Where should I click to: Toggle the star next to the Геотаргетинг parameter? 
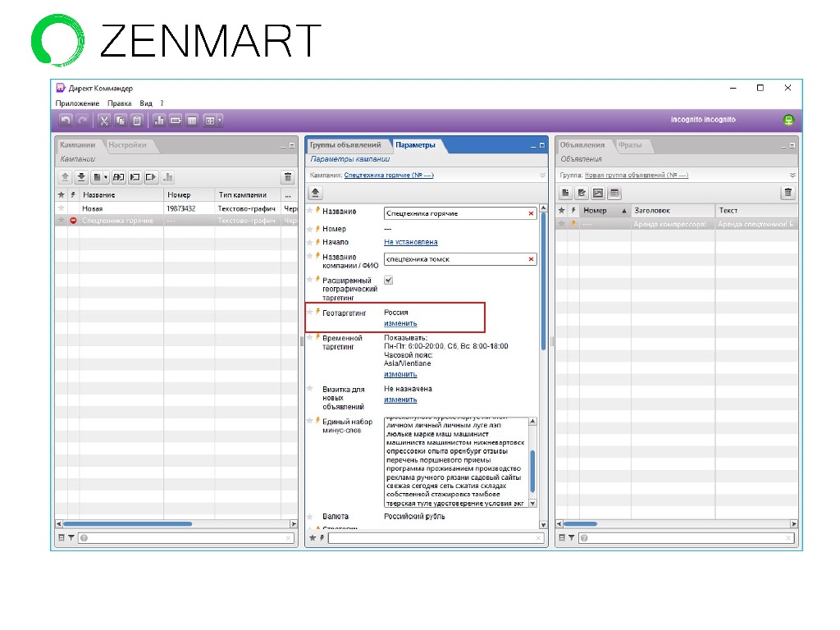(x=310, y=312)
